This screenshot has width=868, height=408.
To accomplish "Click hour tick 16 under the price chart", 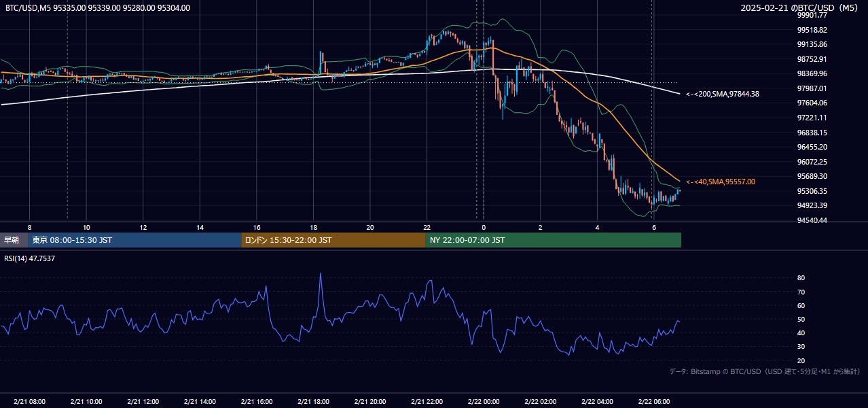I will [x=257, y=226].
